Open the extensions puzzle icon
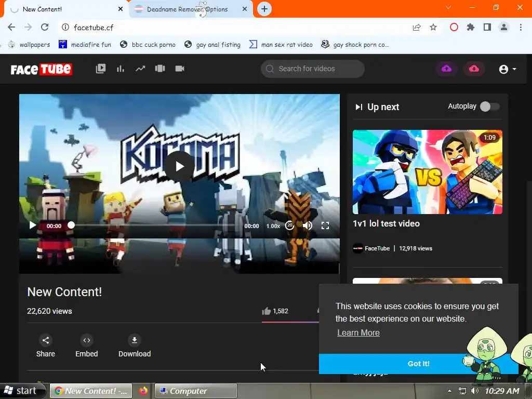The image size is (532, 399). coord(470,27)
